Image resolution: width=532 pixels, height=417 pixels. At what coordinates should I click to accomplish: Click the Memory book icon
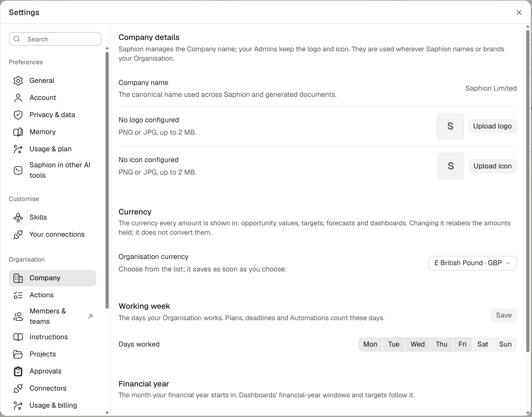point(18,132)
